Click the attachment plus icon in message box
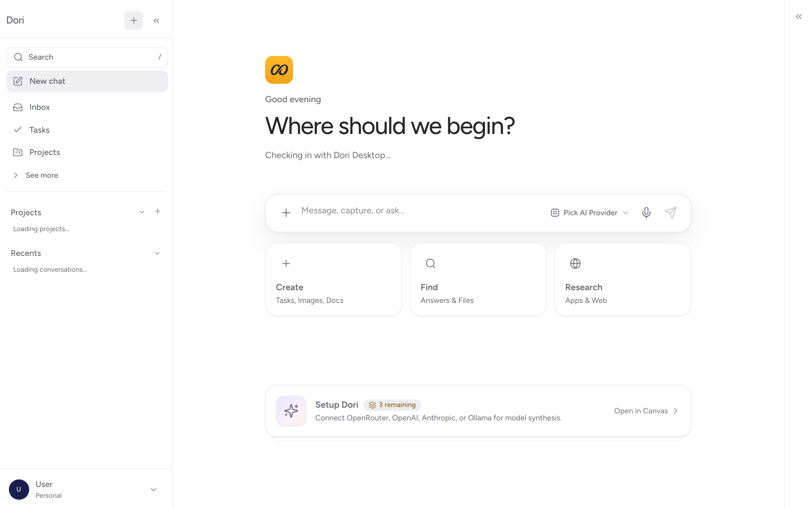 tap(286, 213)
